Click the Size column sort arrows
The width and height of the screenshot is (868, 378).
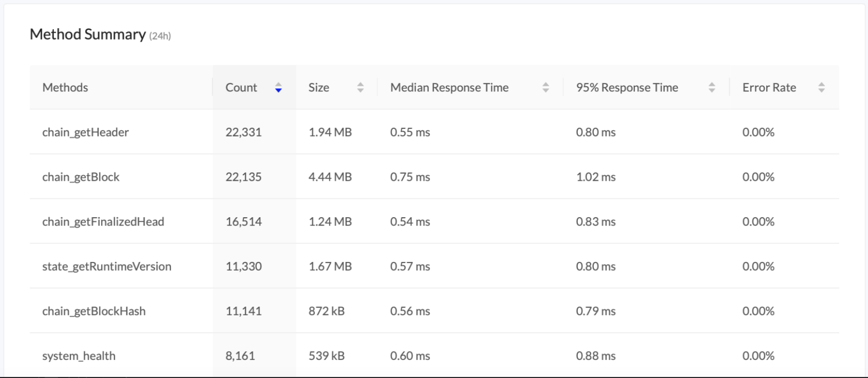tap(360, 88)
